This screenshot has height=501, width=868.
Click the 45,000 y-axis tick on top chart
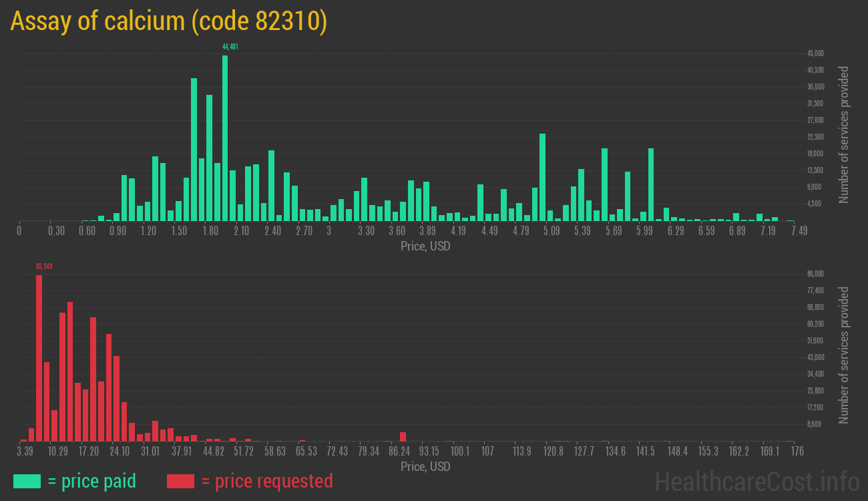[x=815, y=53]
